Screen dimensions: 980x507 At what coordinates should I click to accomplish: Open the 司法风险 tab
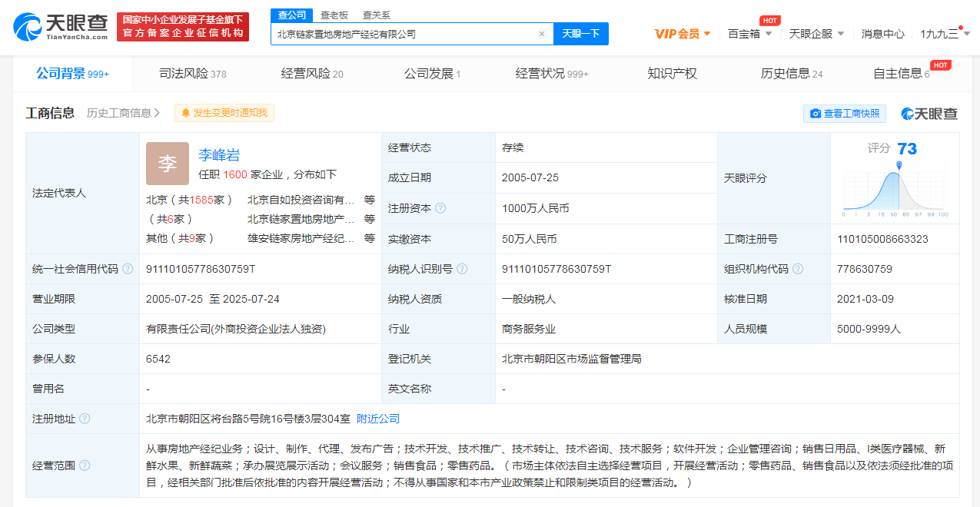click(192, 74)
